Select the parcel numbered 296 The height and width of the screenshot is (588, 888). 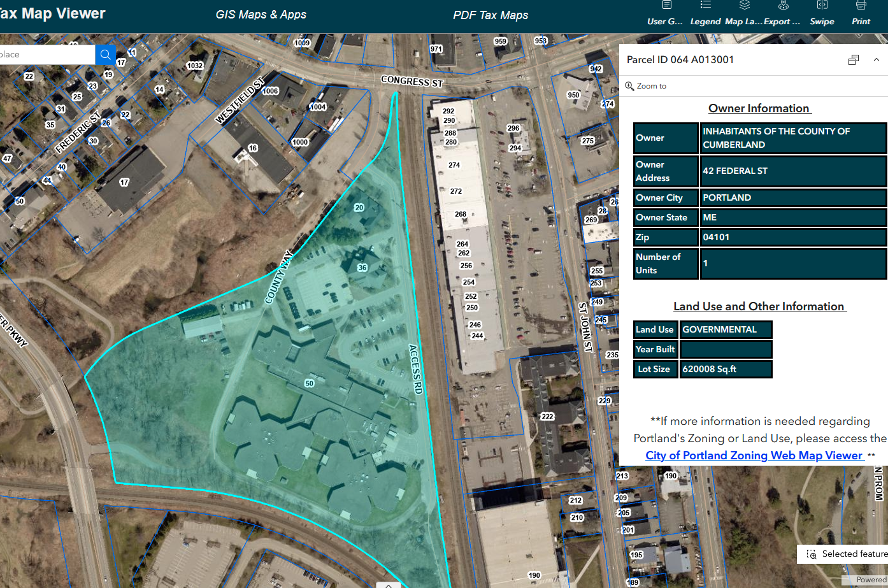(513, 128)
